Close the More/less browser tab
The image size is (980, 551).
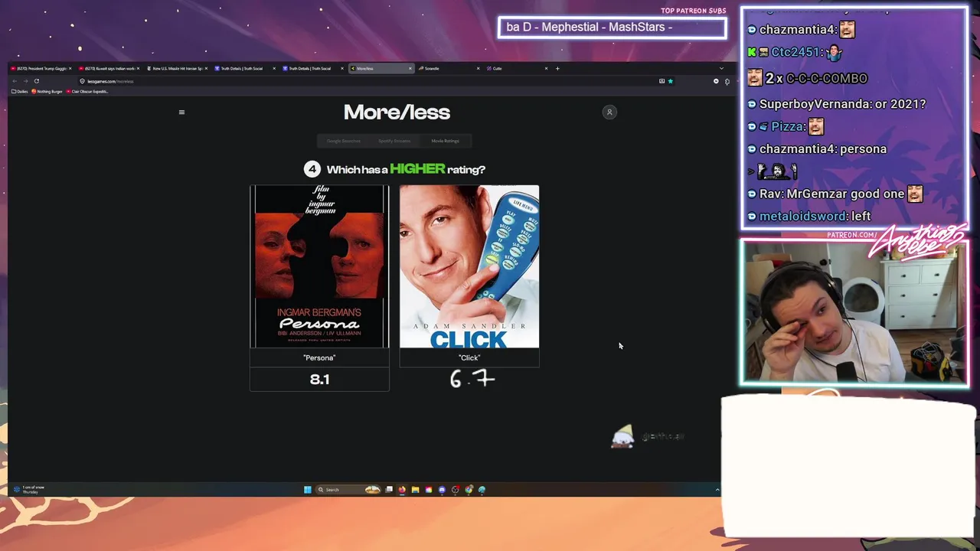pos(410,68)
